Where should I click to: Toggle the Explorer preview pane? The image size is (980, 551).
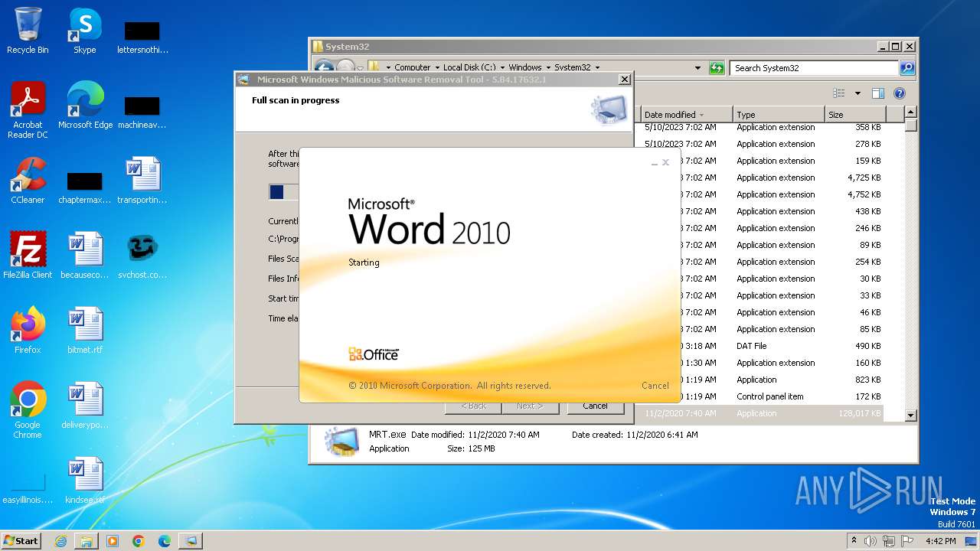coord(878,93)
